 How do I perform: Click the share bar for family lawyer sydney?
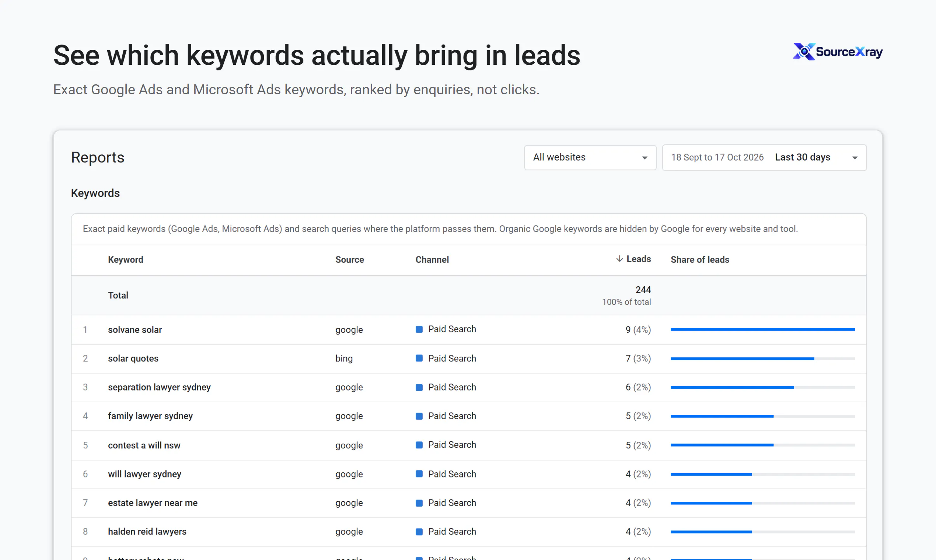(762, 416)
